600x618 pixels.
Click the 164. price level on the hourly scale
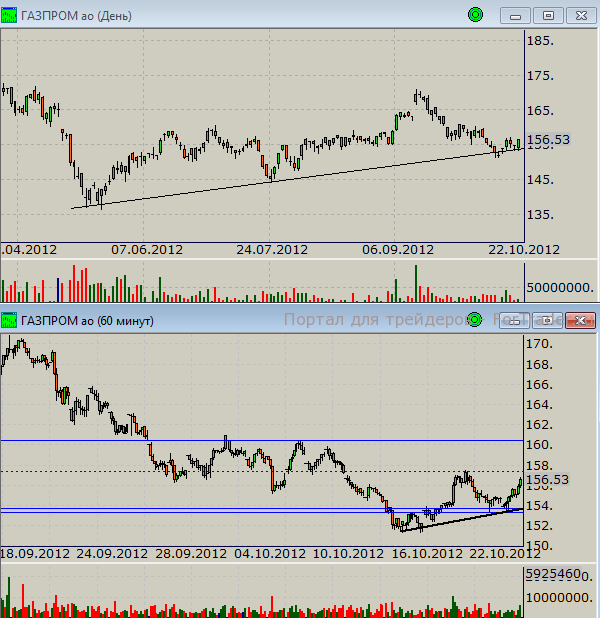[539, 405]
